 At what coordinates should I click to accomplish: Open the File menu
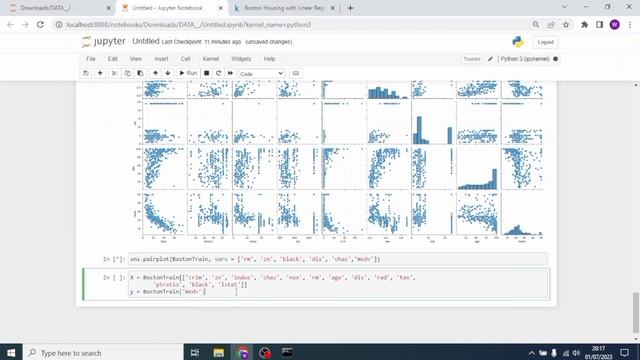point(91,59)
